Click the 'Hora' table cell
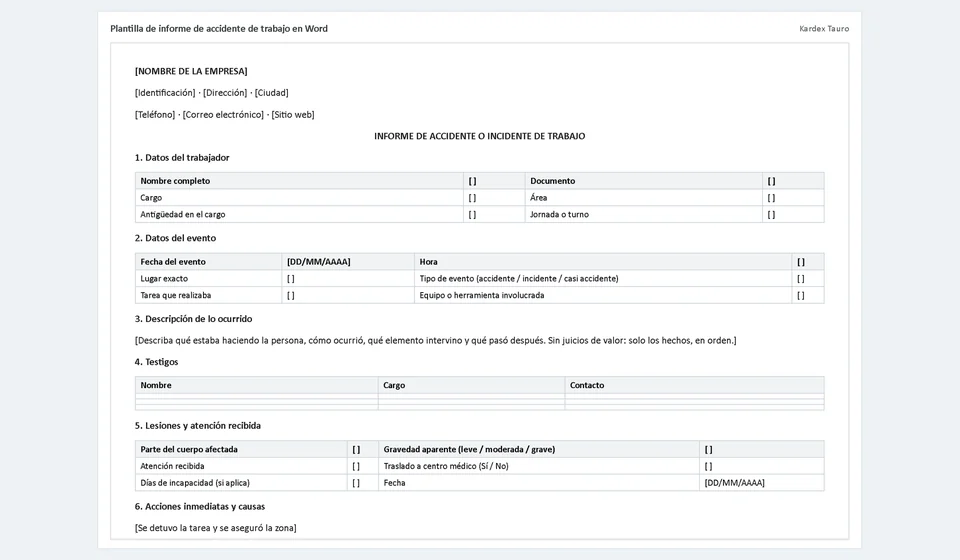This screenshot has height=560, width=960. coord(603,261)
